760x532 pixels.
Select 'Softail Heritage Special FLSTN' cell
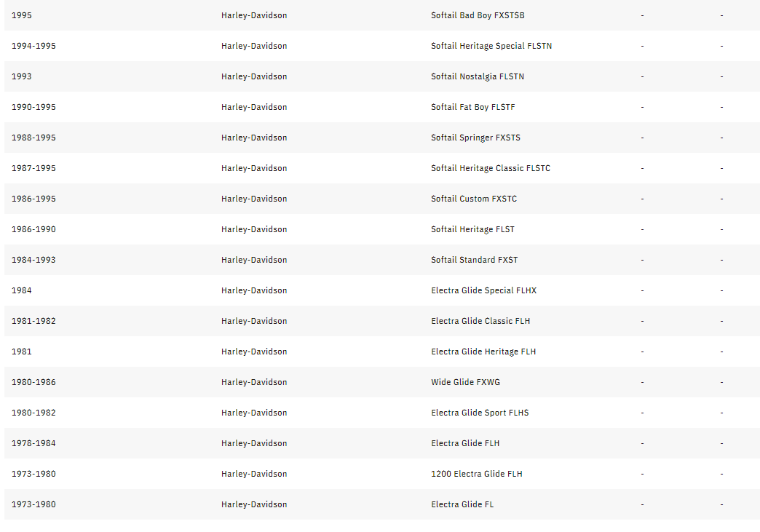click(x=491, y=46)
